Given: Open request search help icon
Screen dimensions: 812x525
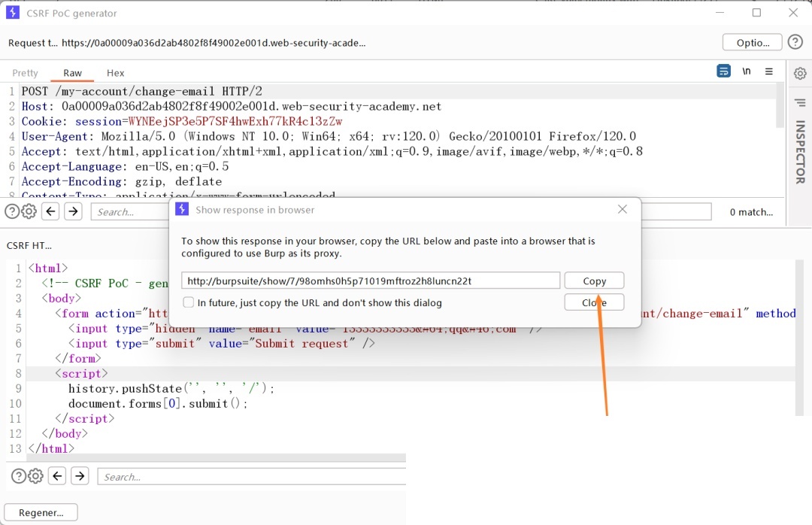Looking at the screenshot, I should [x=12, y=211].
